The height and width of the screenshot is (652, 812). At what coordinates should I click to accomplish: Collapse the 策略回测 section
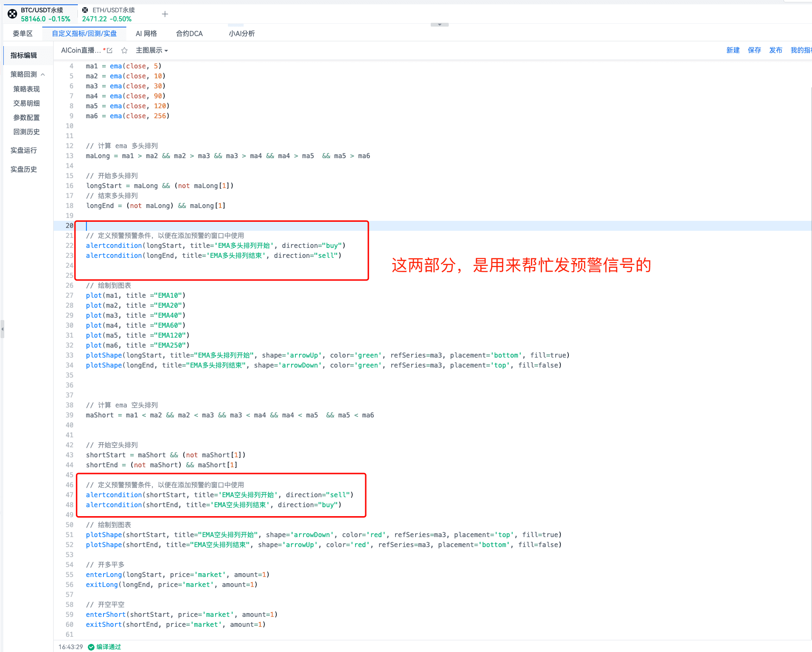point(43,75)
